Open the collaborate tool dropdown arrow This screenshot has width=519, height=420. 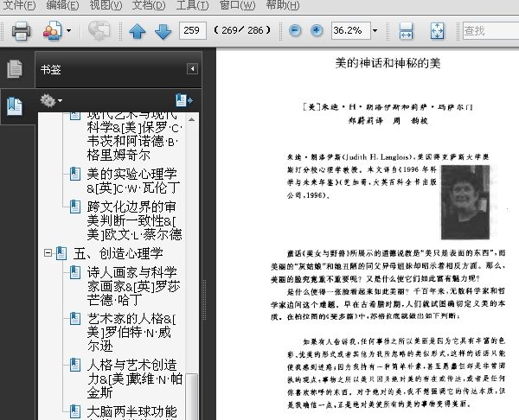pyautogui.click(x=68, y=31)
